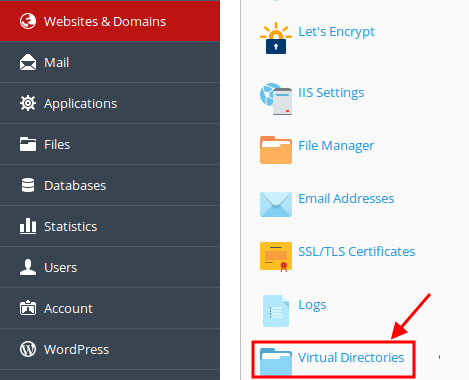Viewport: 469px width, 380px height.
Task: Open the Email Addresses link
Action: click(346, 199)
